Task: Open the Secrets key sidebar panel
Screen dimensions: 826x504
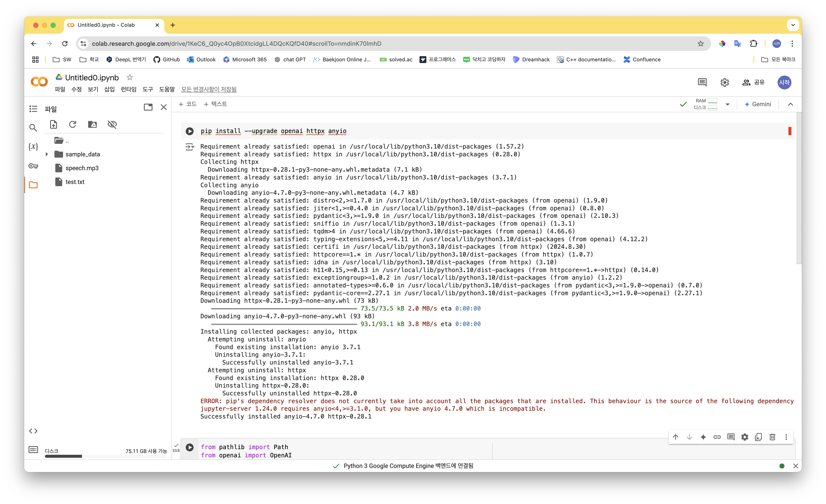Action: click(x=33, y=166)
